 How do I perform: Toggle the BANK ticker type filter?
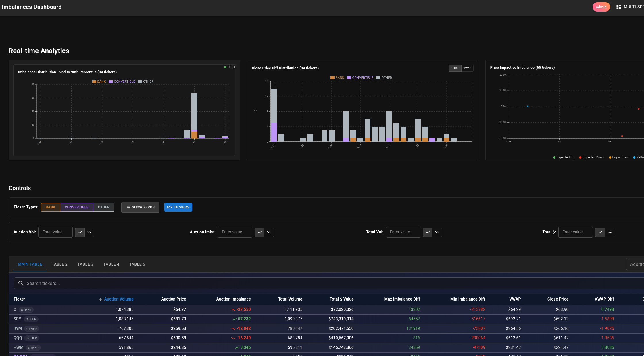(50, 207)
